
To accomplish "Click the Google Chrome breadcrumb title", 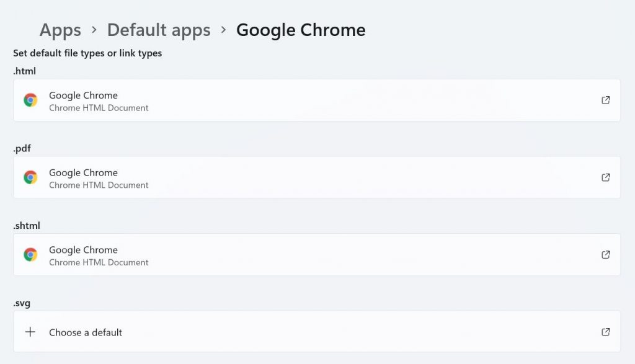I will pos(301,30).
